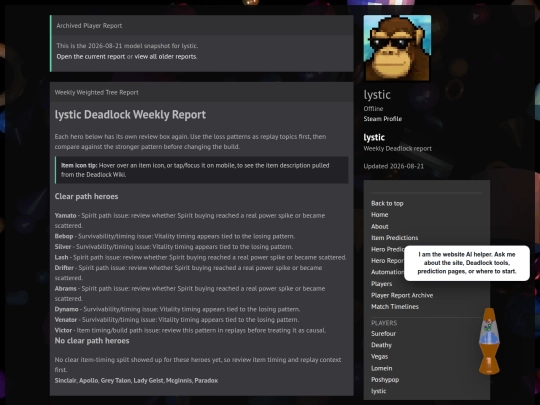Click the lava lamp AI helper icon

tap(489, 341)
